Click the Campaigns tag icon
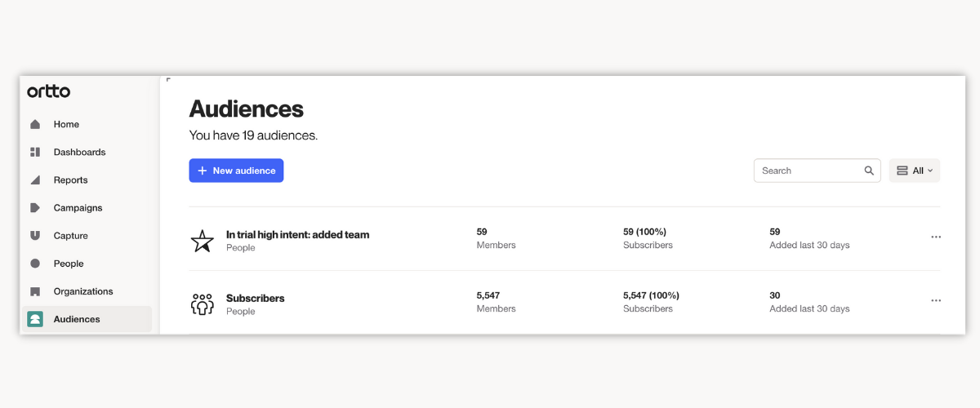The height and width of the screenshot is (408, 980). (x=35, y=208)
